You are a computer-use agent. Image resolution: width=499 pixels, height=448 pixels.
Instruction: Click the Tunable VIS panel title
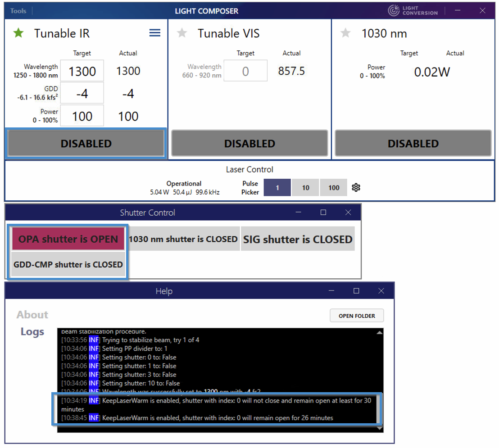(228, 33)
